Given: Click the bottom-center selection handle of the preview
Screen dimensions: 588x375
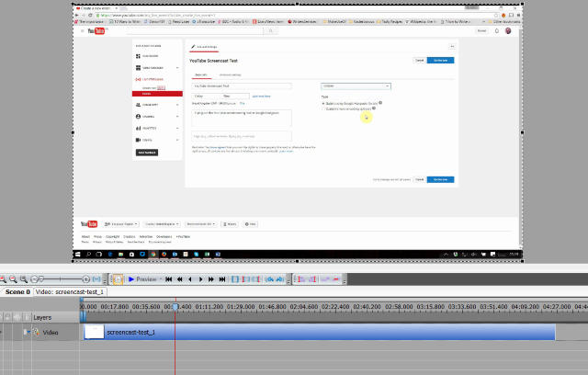Looking at the screenshot, I should [x=298, y=261].
